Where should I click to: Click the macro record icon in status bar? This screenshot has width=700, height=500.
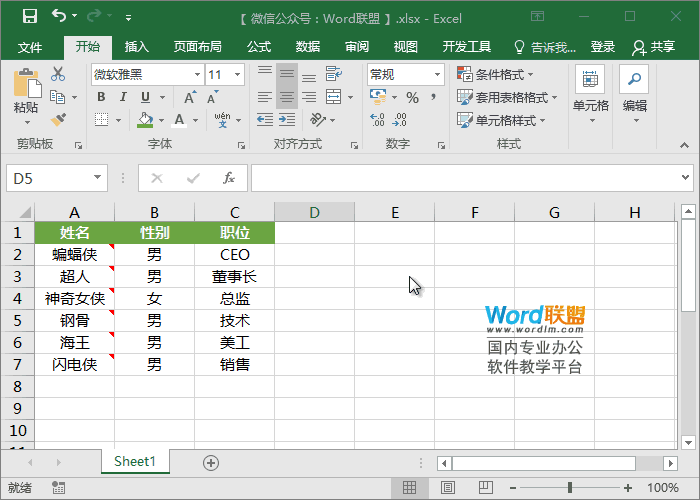(x=58, y=488)
